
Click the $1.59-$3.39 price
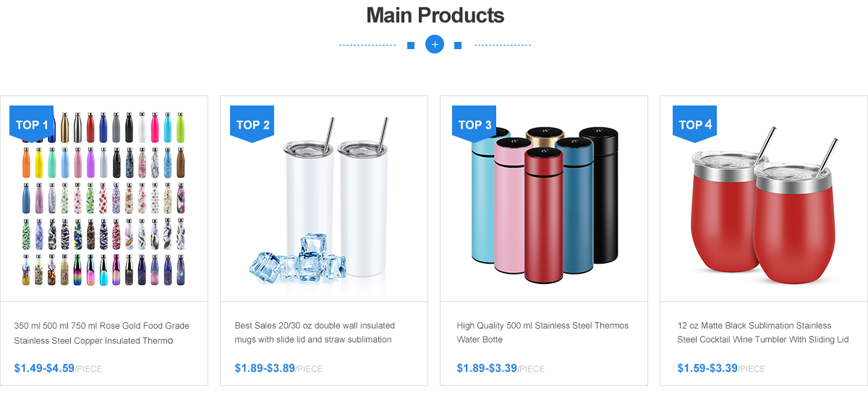707,368
